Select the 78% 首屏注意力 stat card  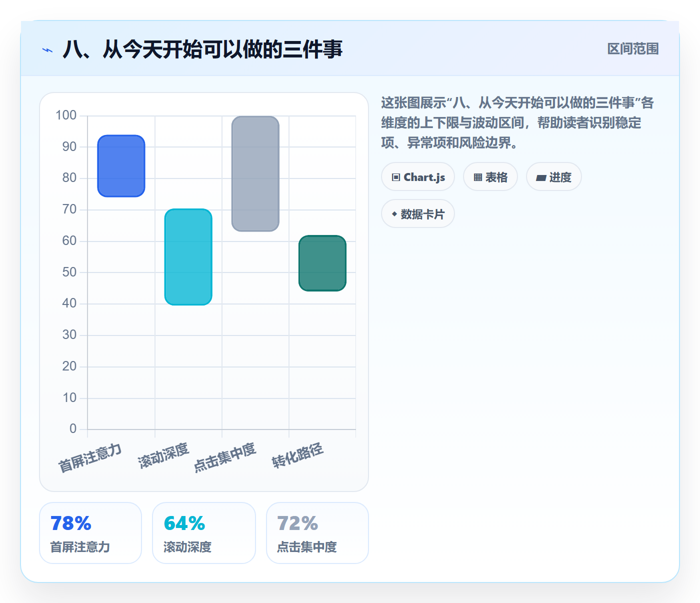[x=90, y=533]
